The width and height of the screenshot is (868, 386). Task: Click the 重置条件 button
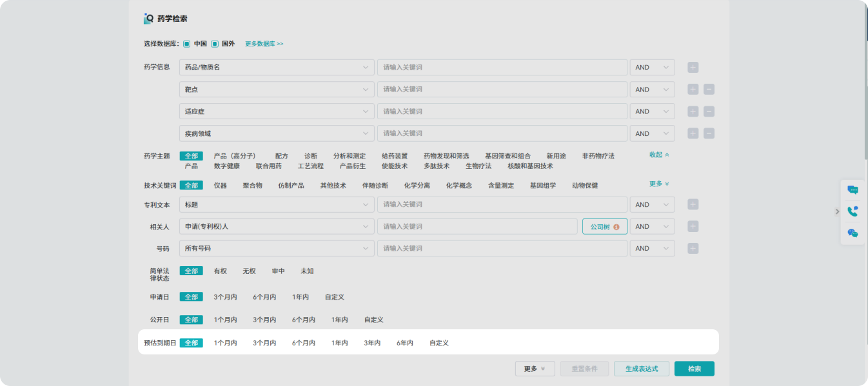(584, 369)
